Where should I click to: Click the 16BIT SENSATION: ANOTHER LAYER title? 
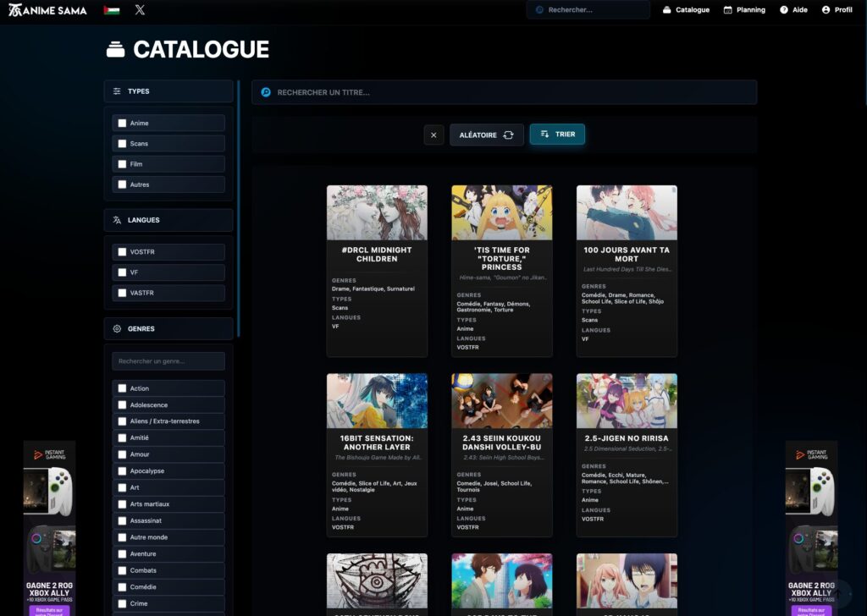pyautogui.click(x=377, y=443)
